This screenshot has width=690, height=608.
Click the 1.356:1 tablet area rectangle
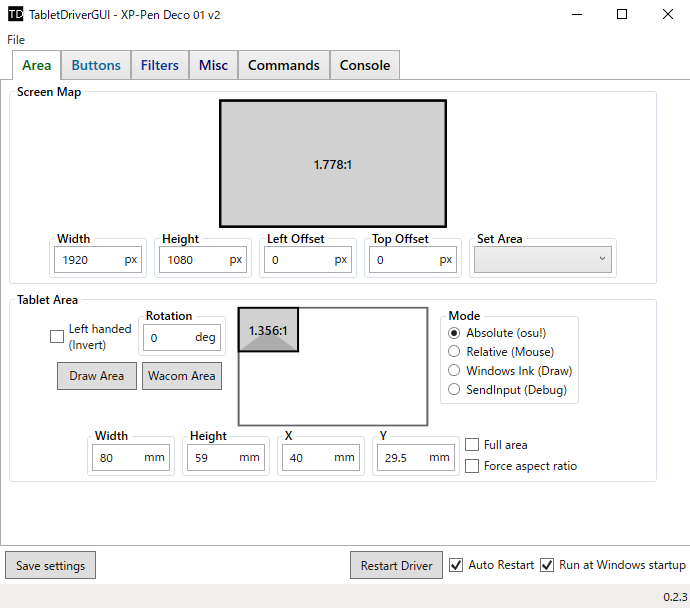coord(268,330)
